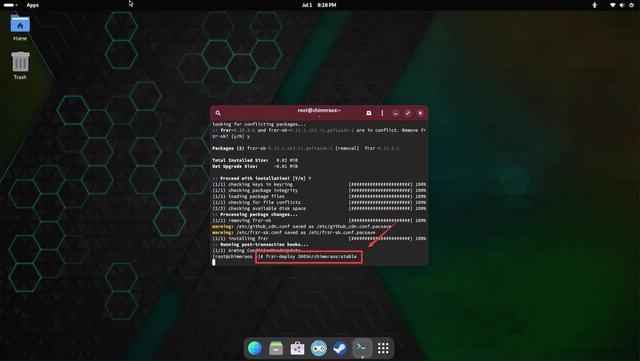Open the Apps menu in top bar

(33, 5)
